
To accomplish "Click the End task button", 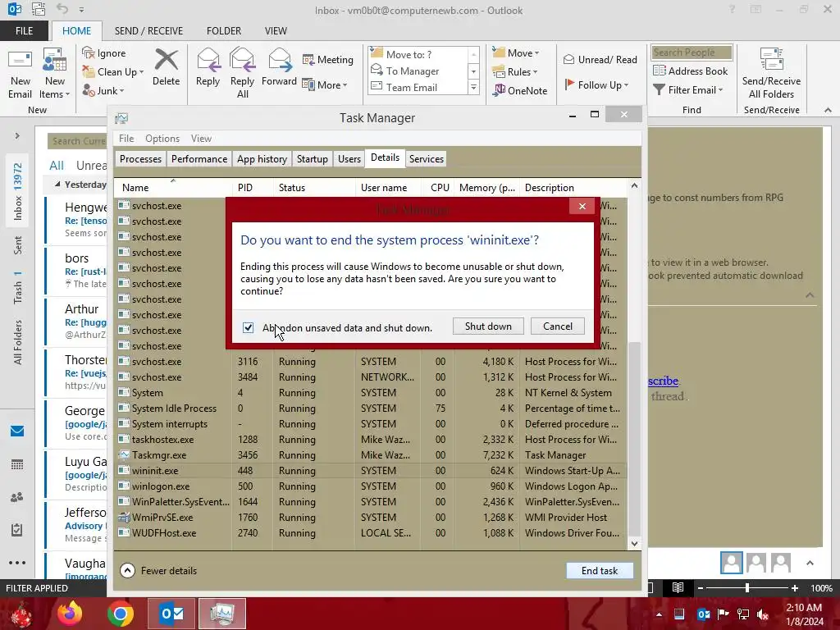I will point(600,571).
